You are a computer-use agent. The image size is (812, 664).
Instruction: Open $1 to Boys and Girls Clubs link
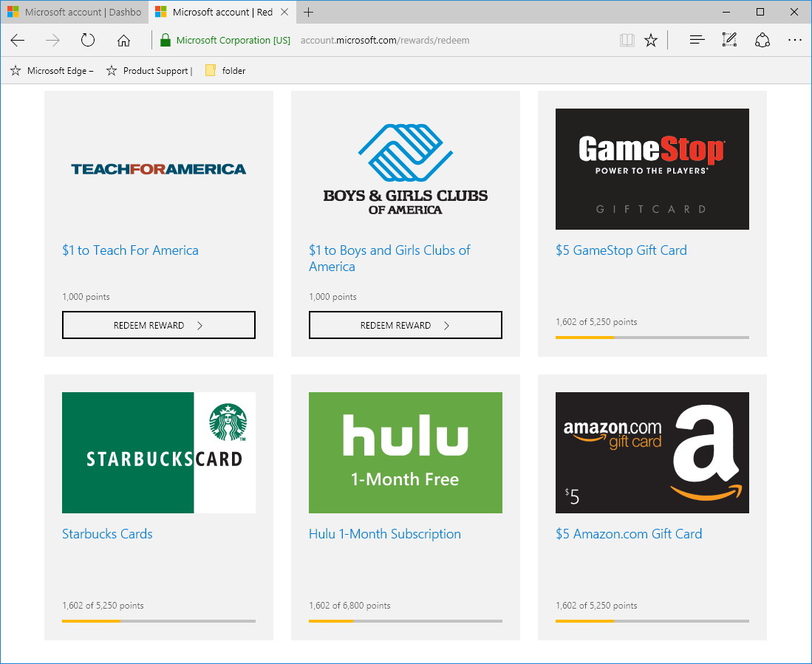[x=389, y=259]
